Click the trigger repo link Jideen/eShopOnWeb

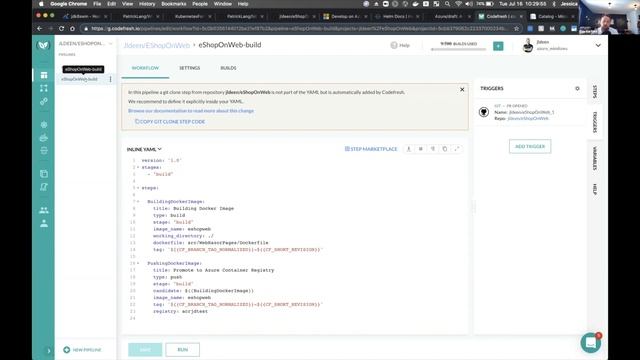click(x=528, y=118)
